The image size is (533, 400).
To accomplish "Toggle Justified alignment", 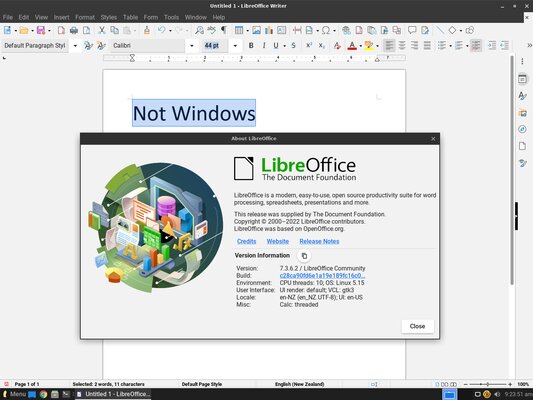I will pos(427,46).
